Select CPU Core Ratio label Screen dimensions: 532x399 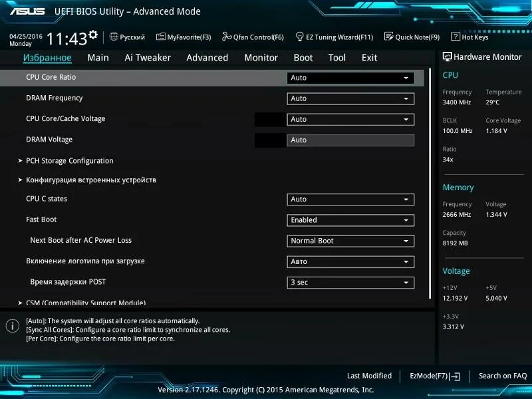(x=51, y=77)
